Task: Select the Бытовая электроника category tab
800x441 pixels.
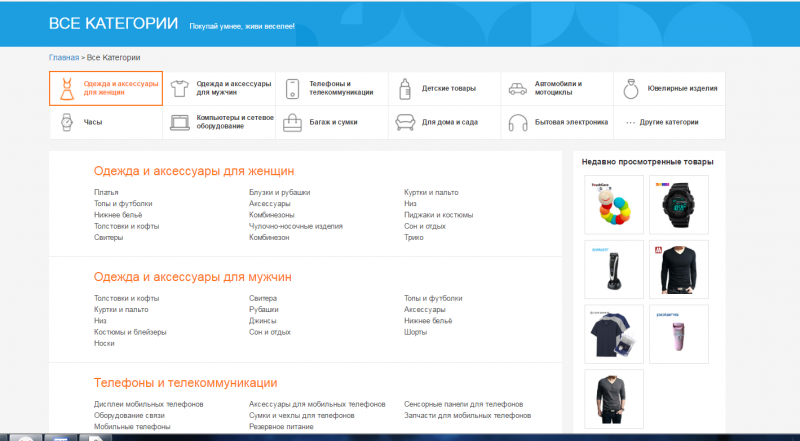Action: click(557, 122)
